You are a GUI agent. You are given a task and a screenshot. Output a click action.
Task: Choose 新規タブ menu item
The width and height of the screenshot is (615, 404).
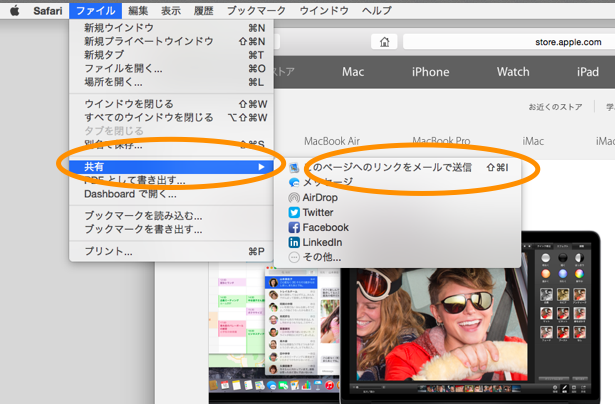[171, 55]
